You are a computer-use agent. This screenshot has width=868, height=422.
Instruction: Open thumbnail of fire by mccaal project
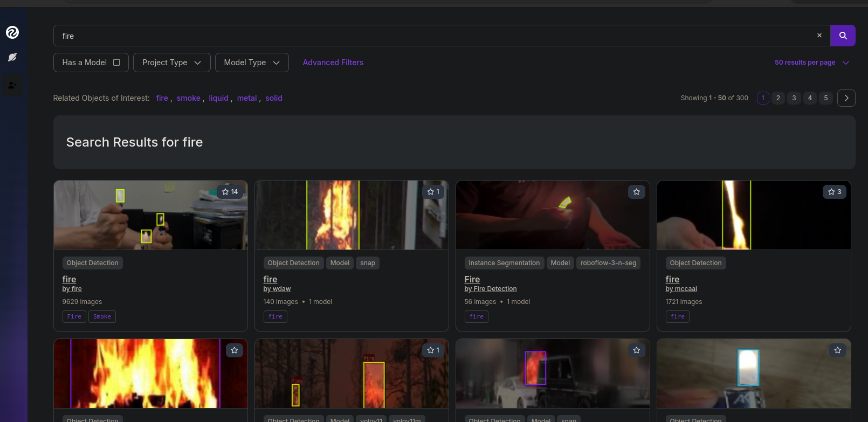pyautogui.click(x=754, y=215)
